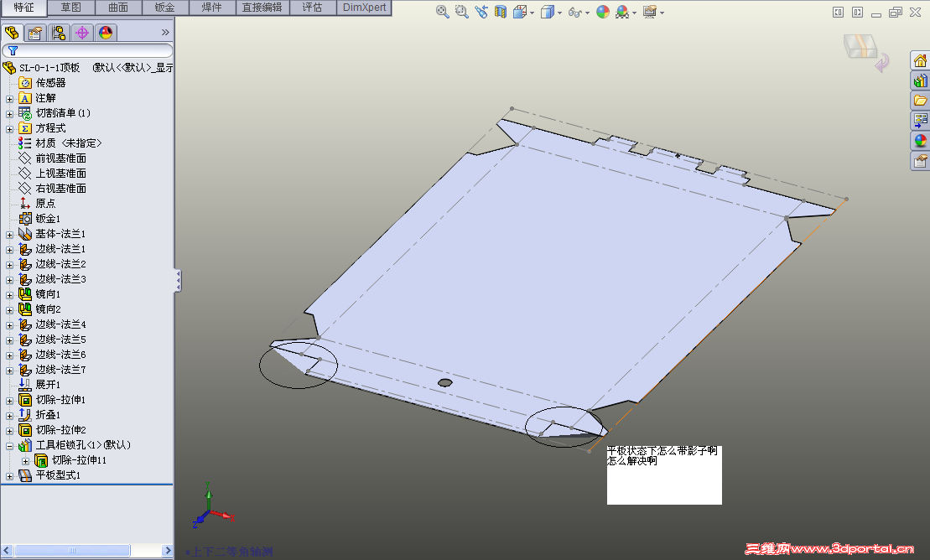Select the 展开1 feature
Image resolution: width=930 pixels, height=560 pixels.
coord(48,385)
